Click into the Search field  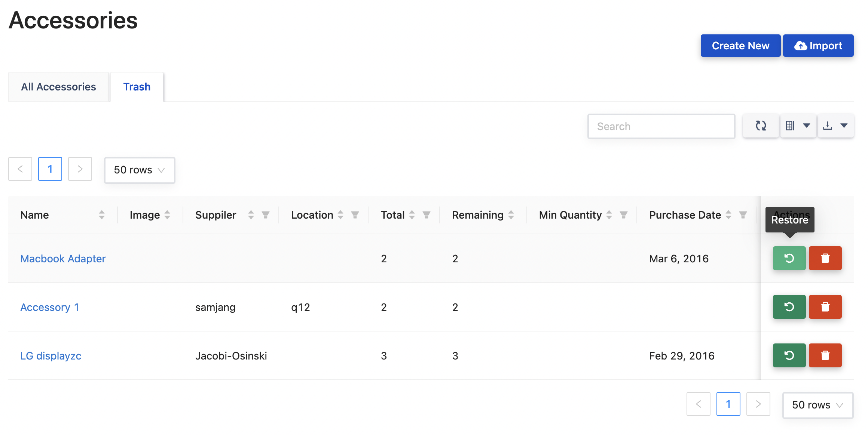pos(661,126)
